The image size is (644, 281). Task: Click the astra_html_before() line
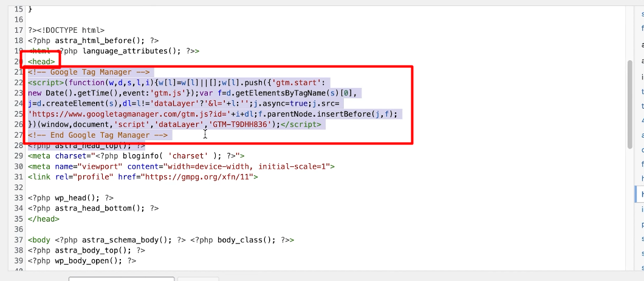click(93, 41)
